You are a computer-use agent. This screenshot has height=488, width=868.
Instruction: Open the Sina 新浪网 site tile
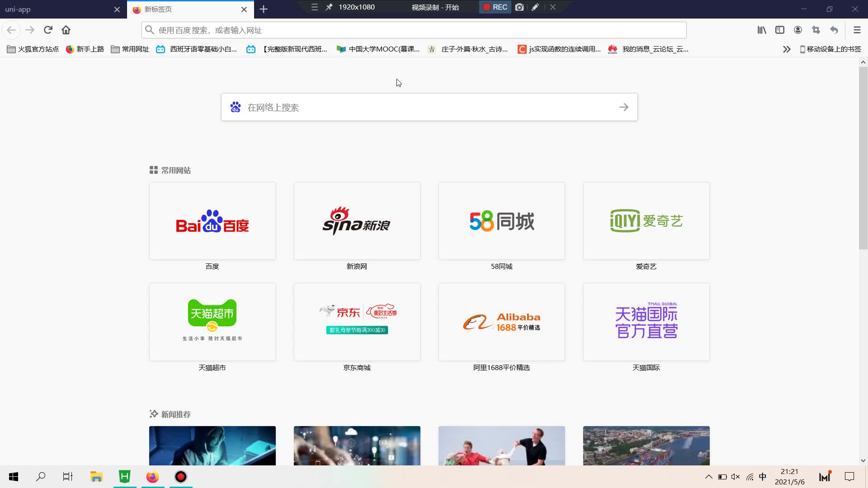click(357, 221)
